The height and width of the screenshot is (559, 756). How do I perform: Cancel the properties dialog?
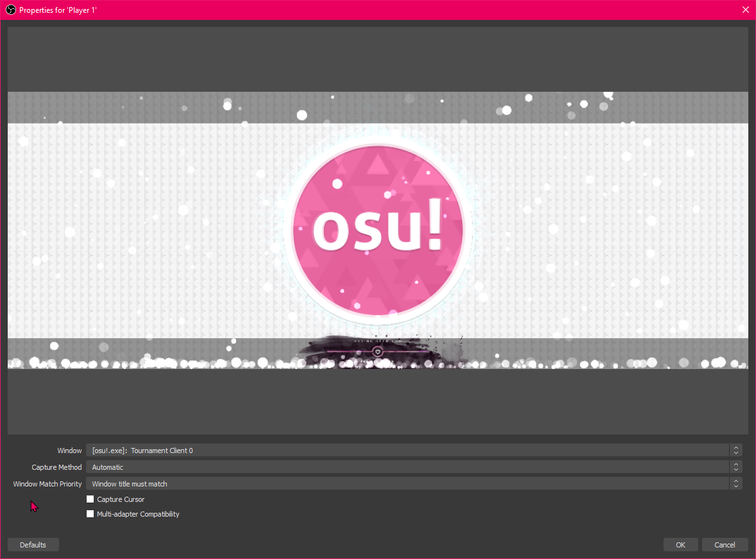725,544
